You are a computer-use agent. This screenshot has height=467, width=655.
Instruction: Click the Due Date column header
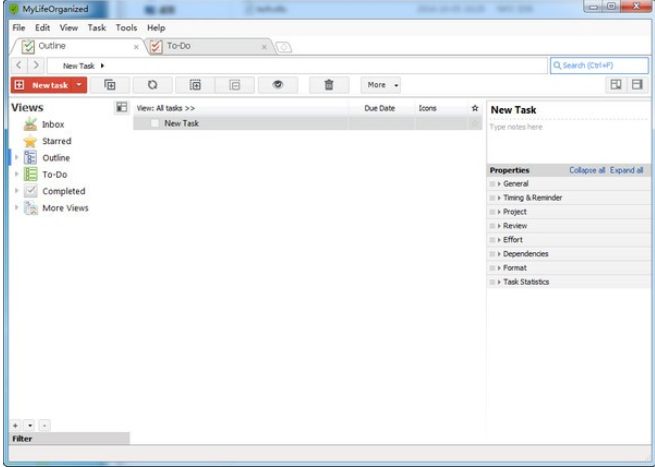pos(380,108)
